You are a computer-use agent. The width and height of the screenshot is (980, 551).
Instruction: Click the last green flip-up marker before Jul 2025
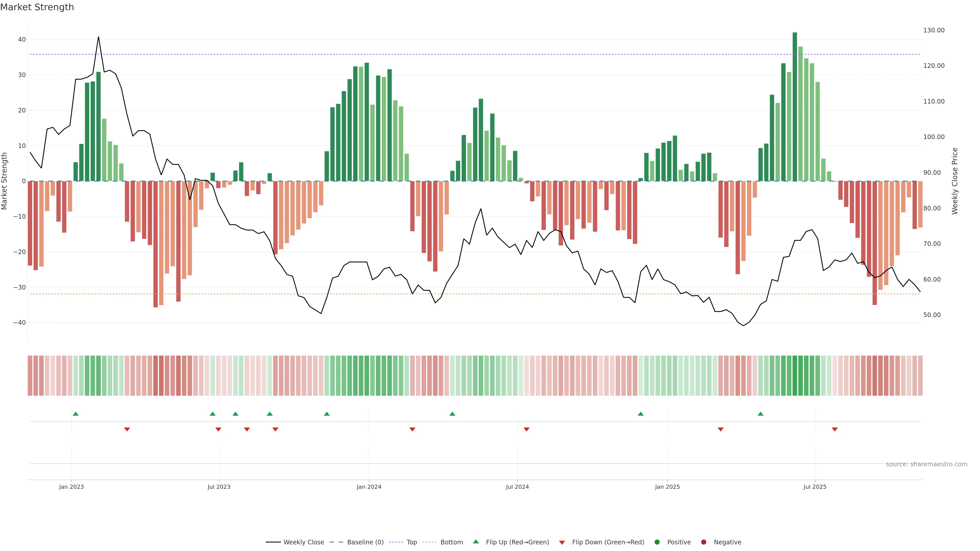pyautogui.click(x=761, y=414)
